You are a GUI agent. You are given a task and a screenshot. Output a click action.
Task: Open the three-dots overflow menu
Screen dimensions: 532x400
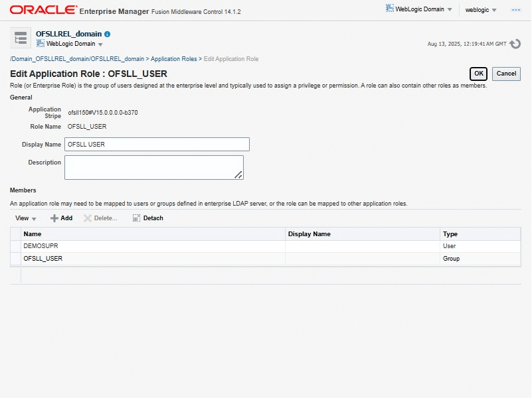pyautogui.click(x=515, y=10)
